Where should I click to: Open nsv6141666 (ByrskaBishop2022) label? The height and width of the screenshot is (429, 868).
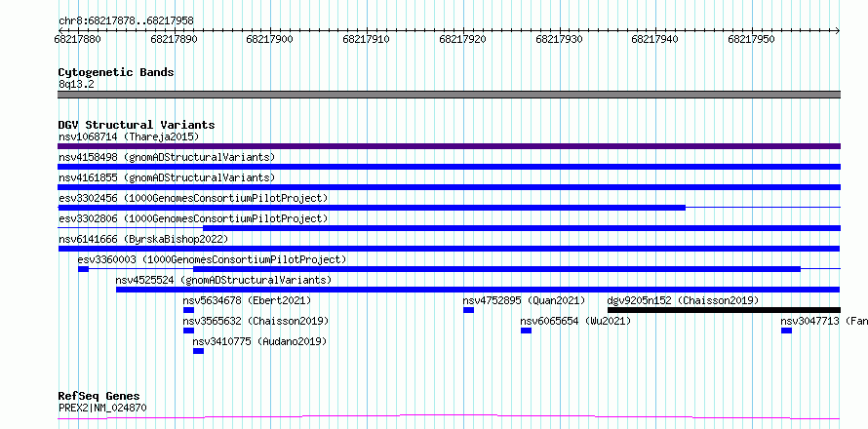pos(143,239)
